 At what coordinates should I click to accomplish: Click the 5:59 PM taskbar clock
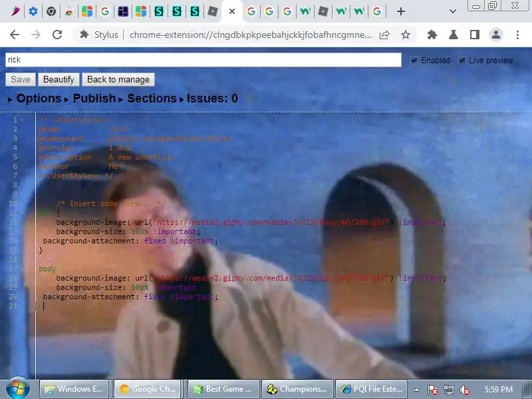tap(498, 389)
